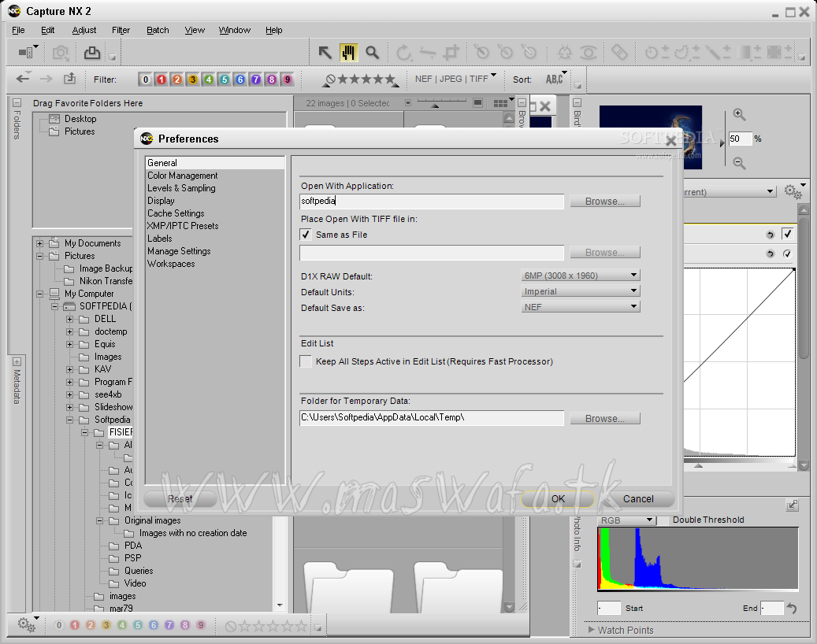Select Color Management preferences category
The height and width of the screenshot is (644, 817).
182,176
